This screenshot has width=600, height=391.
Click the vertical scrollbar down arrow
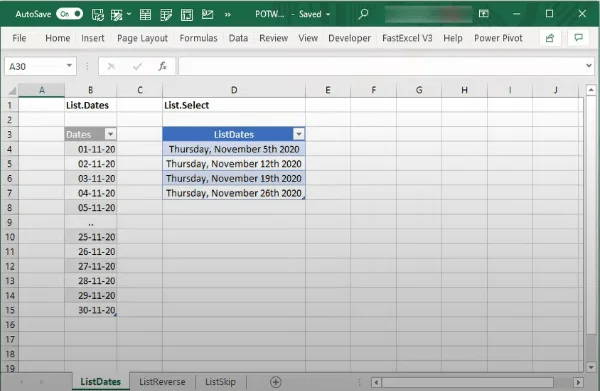click(x=591, y=367)
